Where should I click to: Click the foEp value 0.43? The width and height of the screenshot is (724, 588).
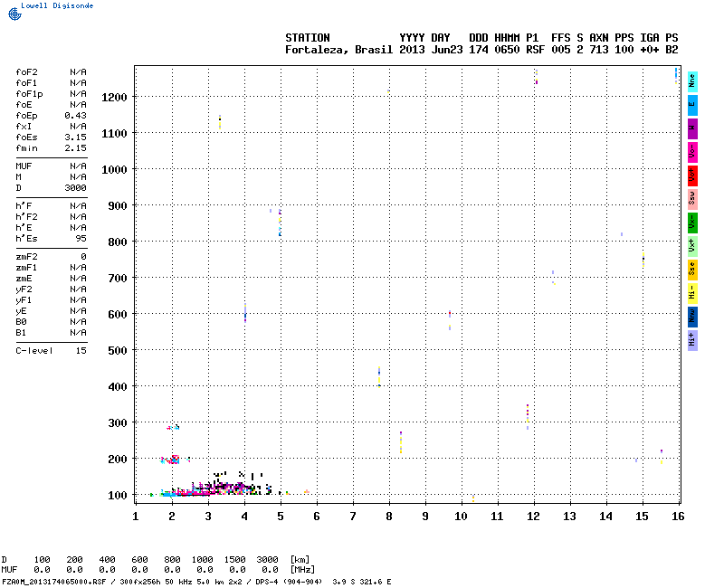click(x=75, y=116)
